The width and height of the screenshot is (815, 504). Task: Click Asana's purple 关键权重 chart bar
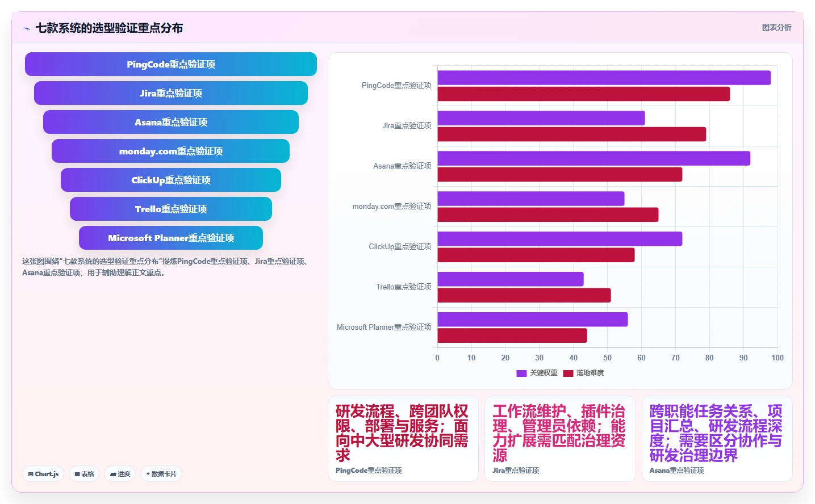pos(594,158)
